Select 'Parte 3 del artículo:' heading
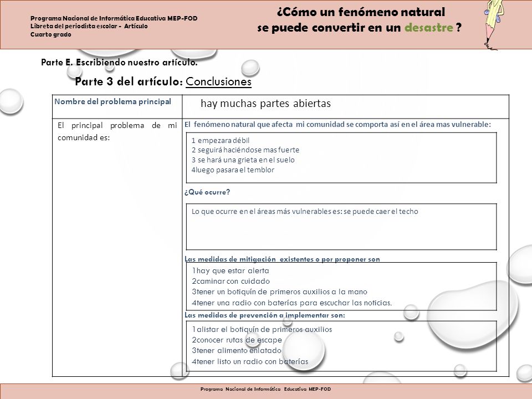The width and height of the screenshot is (532, 399). [x=129, y=81]
